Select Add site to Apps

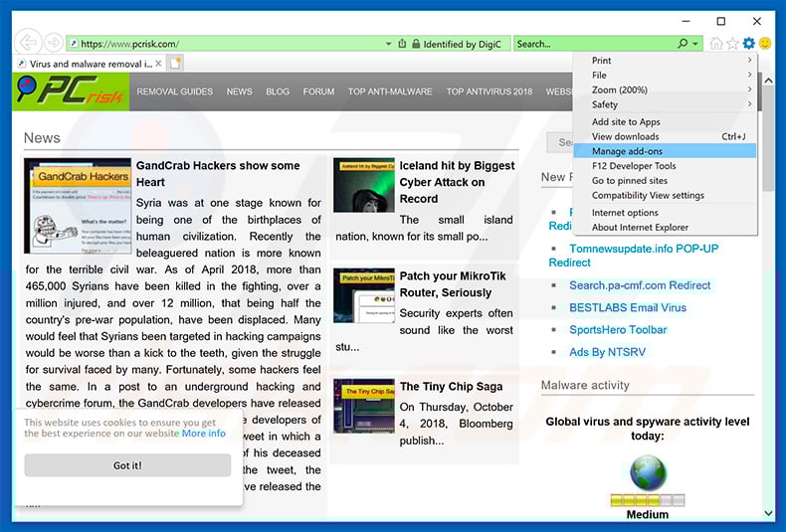click(665, 121)
